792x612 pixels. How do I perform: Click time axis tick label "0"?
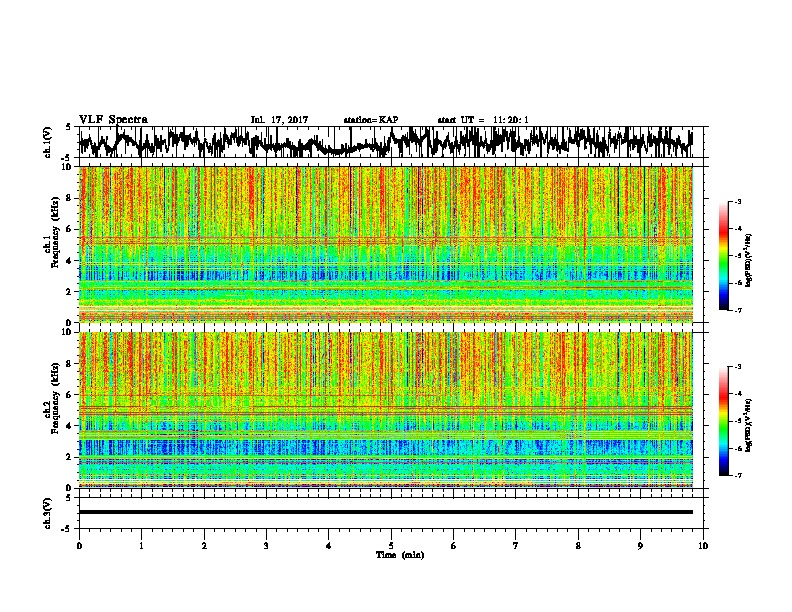point(79,545)
